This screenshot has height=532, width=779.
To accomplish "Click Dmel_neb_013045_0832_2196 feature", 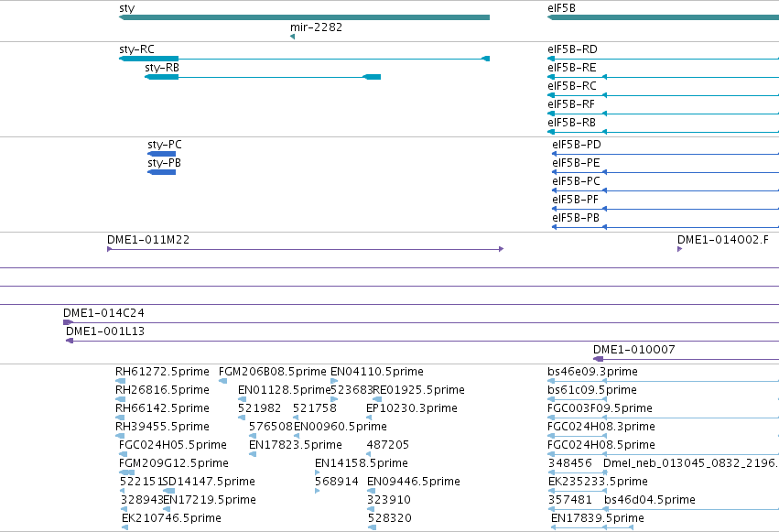I will pos(690,464).
